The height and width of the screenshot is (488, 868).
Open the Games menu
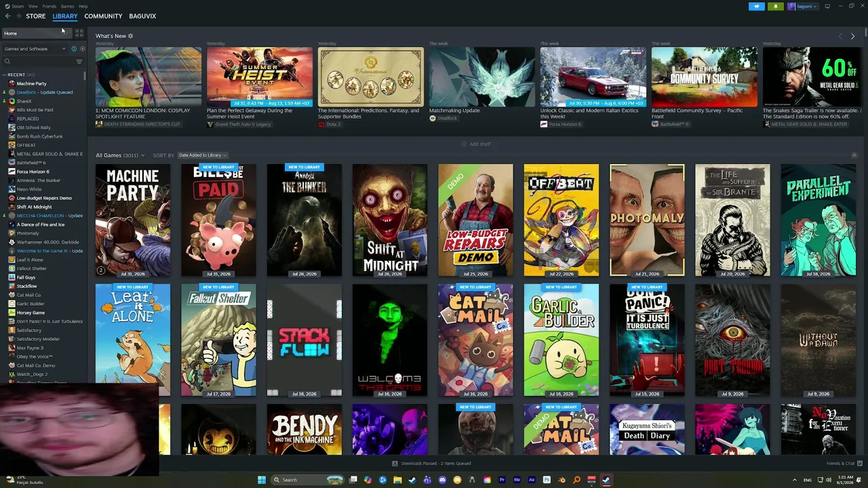coord(67,6)
